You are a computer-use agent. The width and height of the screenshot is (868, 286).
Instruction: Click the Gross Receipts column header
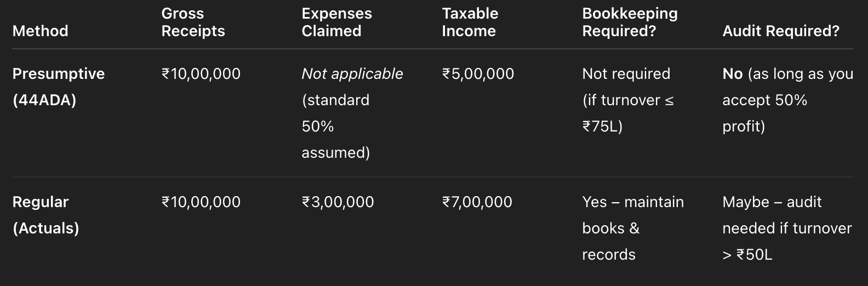click(x=193, y=22)
